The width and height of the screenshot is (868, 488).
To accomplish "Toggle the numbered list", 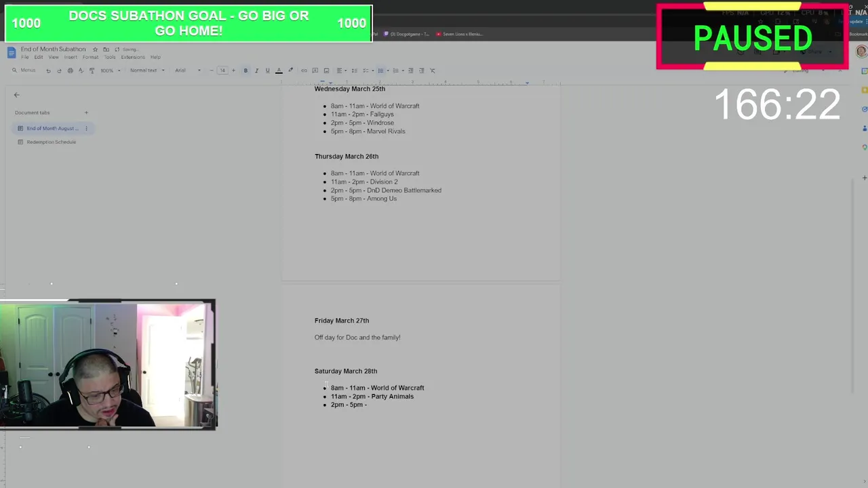I will [395, 70].
